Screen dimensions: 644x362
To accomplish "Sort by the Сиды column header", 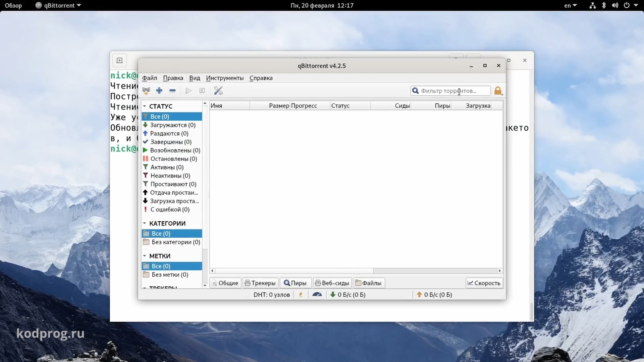I will [391, 106].
